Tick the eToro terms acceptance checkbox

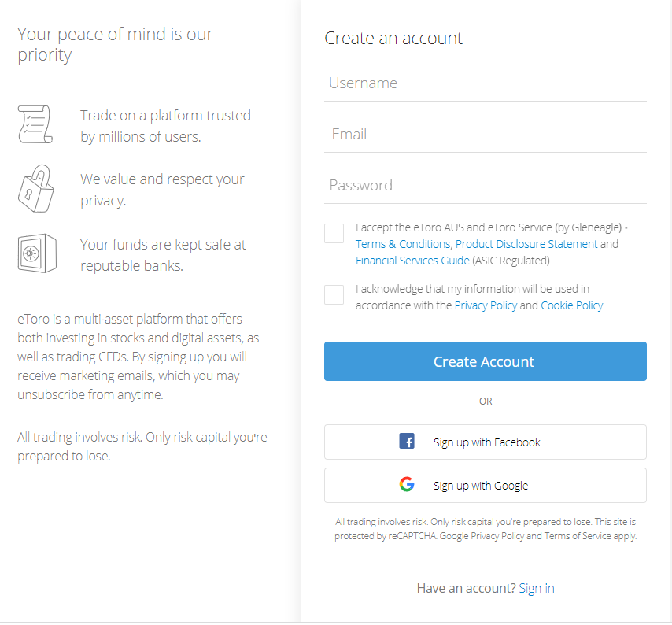(334, 233)
